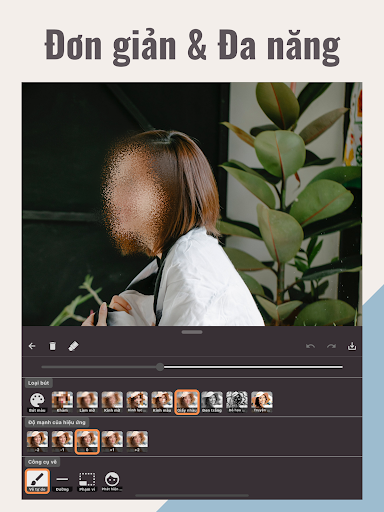Screen dimensions: 384x512
Task: Set effect strength to -1
Action: coord(62,441)
